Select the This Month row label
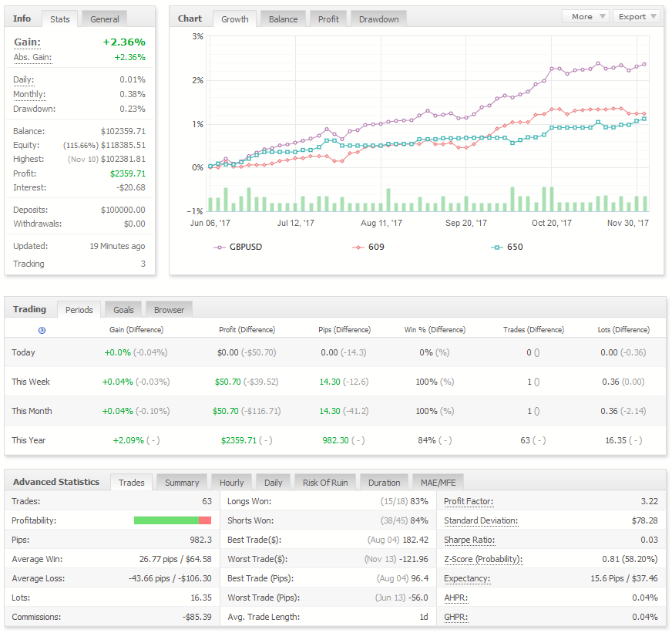Viewport: 672px width, 633px height. pyautogui.click(x=32, y=411)
